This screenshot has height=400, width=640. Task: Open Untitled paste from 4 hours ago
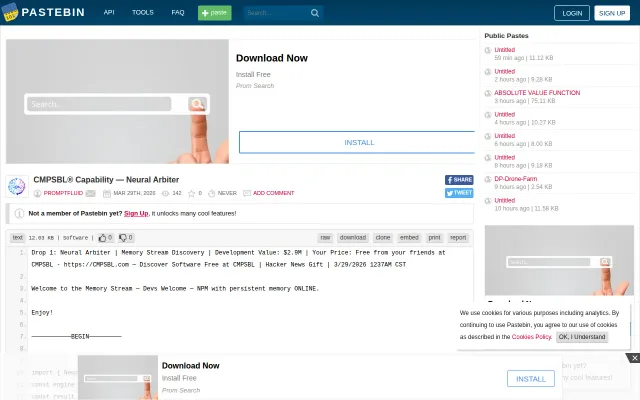(x=504, y=114)
